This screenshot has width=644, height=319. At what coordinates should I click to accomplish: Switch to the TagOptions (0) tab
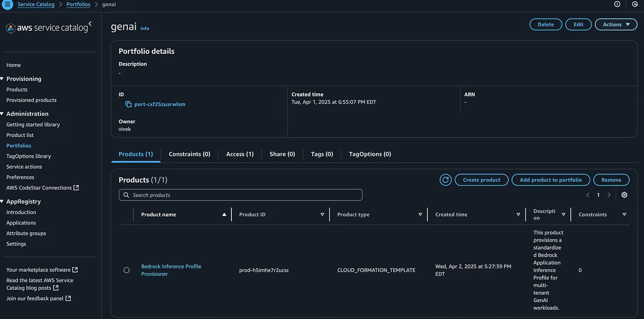(x=370, y=154)
